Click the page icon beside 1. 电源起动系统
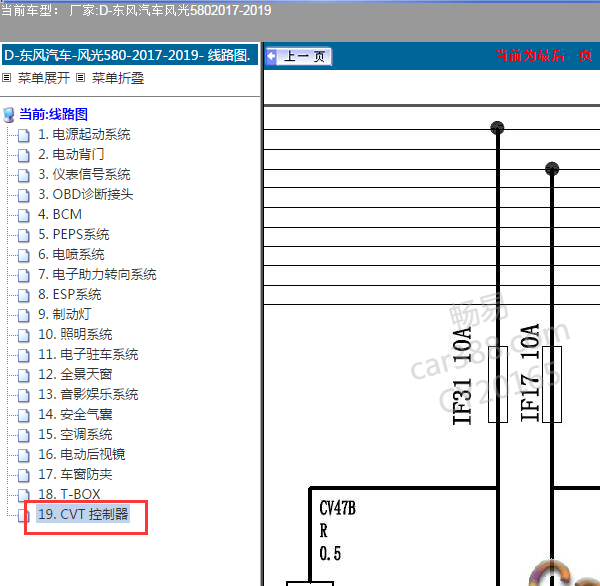Viewport: 600px width, 586px height. tap(24, 135)
